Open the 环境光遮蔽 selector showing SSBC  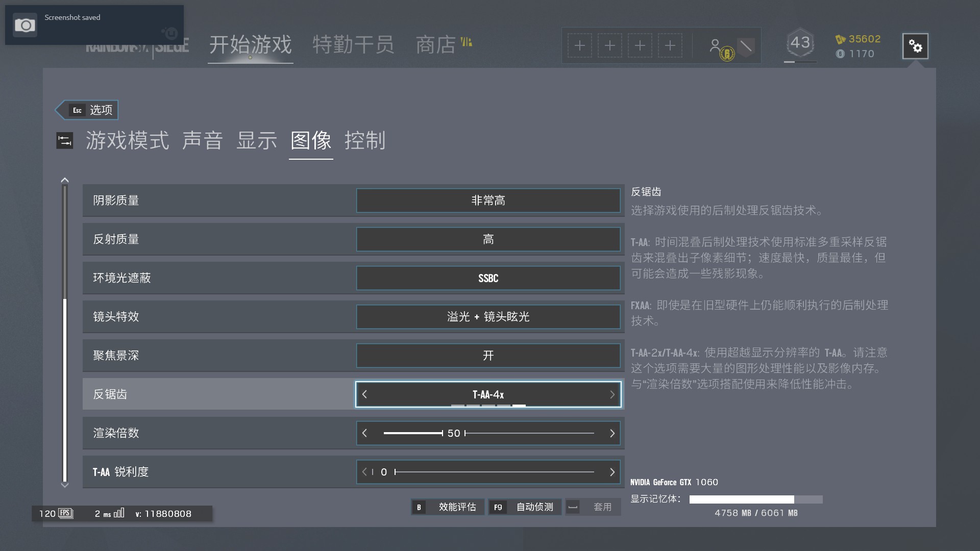(488, 278)
